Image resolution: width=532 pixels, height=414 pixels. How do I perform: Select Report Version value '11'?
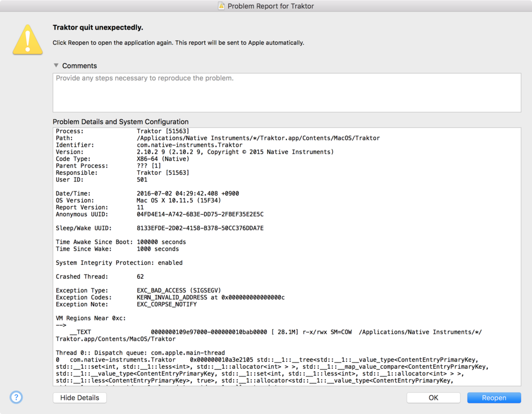[140, 208]
